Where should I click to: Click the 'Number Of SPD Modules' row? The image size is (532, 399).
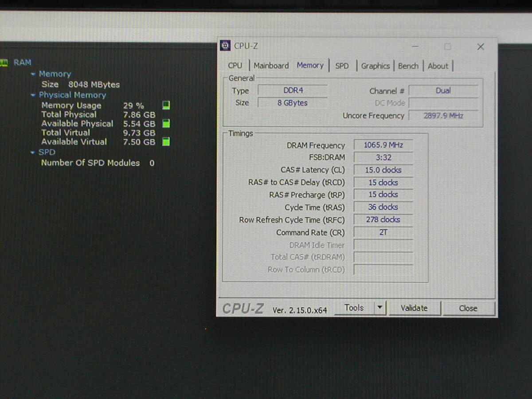click(98, 163)
